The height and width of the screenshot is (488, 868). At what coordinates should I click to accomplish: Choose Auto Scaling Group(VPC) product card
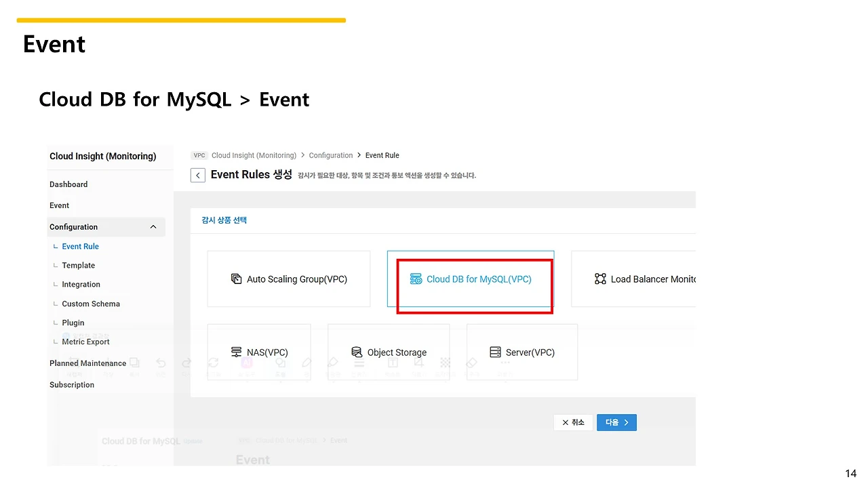click(289, 279)
